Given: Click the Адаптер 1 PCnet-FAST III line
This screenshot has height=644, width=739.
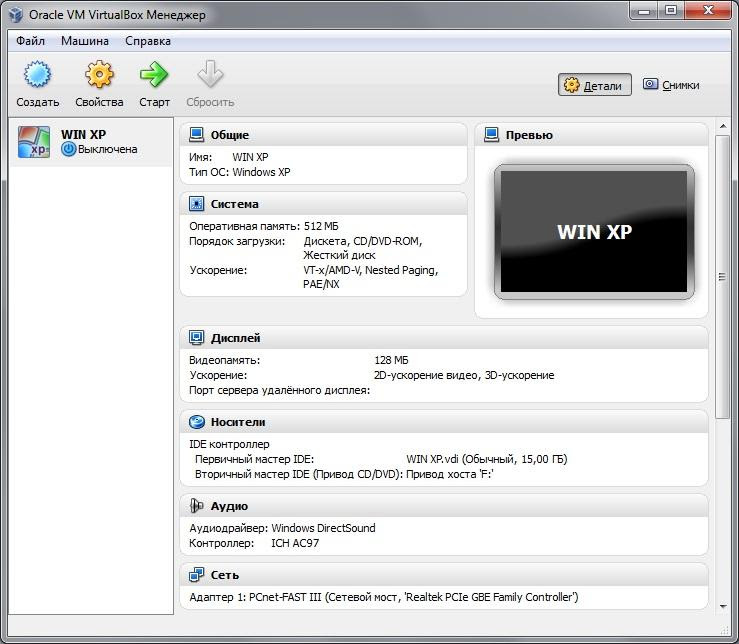Looking at the screenshot, I should [x=384, y=597].
